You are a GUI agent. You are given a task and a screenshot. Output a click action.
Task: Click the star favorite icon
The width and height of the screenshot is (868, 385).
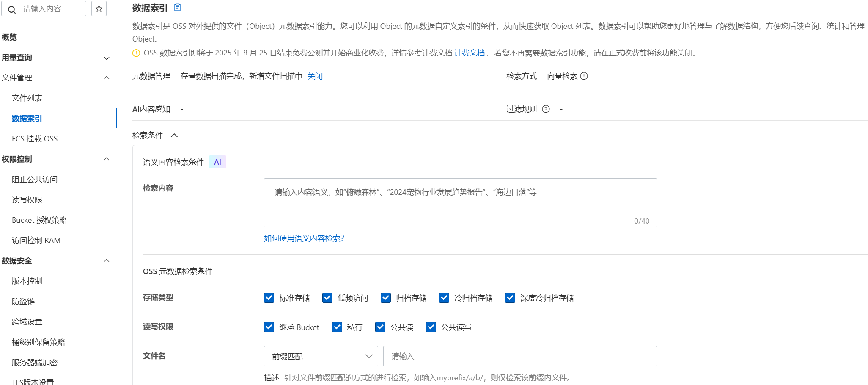(x=99, y=8)
